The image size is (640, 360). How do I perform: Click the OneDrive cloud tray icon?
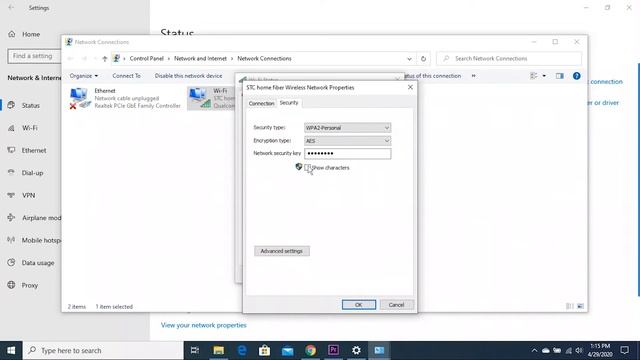click(x=546, y=351)
